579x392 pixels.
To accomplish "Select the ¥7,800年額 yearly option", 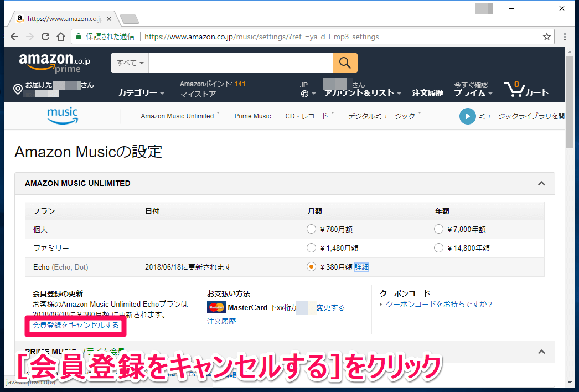I will click(x=438, y=229).
